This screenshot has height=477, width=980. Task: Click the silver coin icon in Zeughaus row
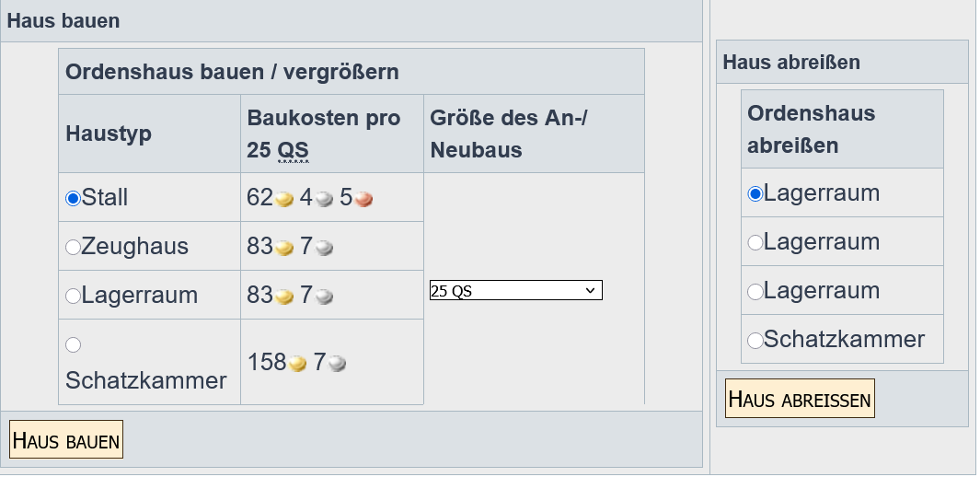tap(324, 248)
